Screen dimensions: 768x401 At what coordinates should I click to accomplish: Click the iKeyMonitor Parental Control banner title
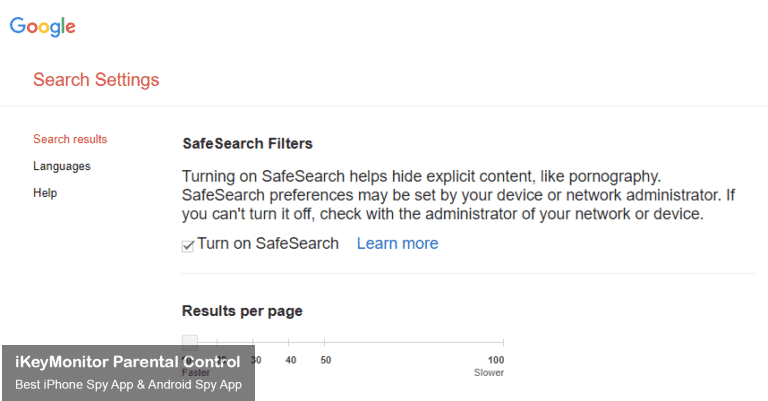coord(127,362)
